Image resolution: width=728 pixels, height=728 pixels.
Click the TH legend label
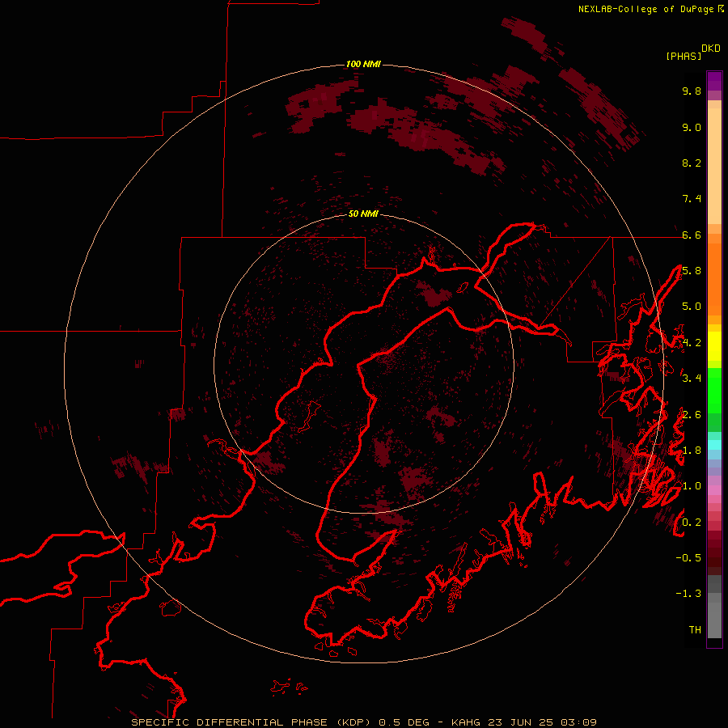pos(695,629)
